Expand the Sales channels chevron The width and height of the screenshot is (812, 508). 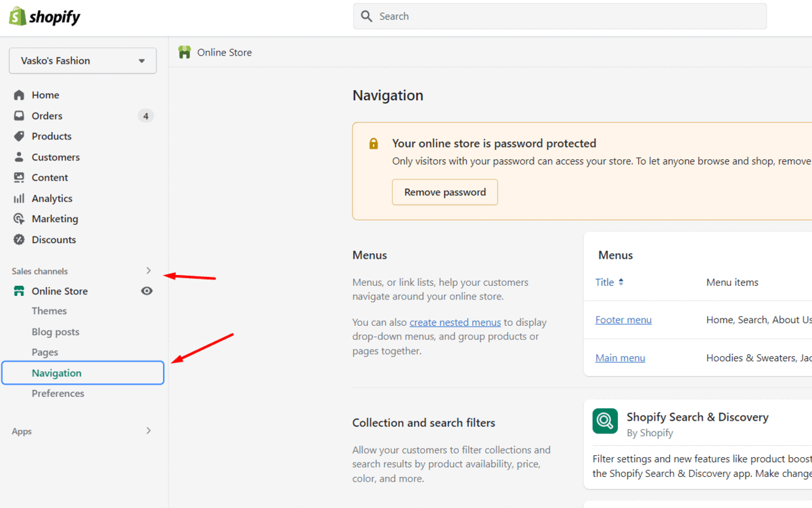[148, 270]
